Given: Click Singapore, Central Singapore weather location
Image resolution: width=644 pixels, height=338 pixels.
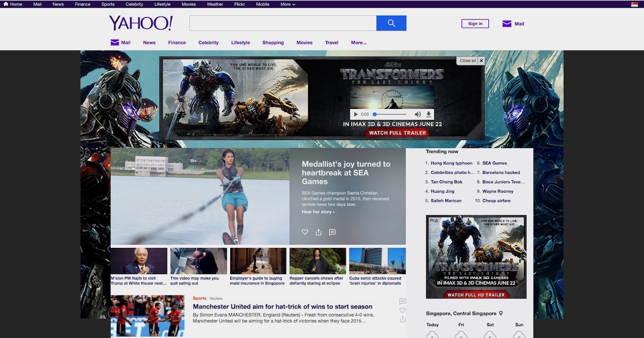Looking at the screenshot, I should (462, 313).
